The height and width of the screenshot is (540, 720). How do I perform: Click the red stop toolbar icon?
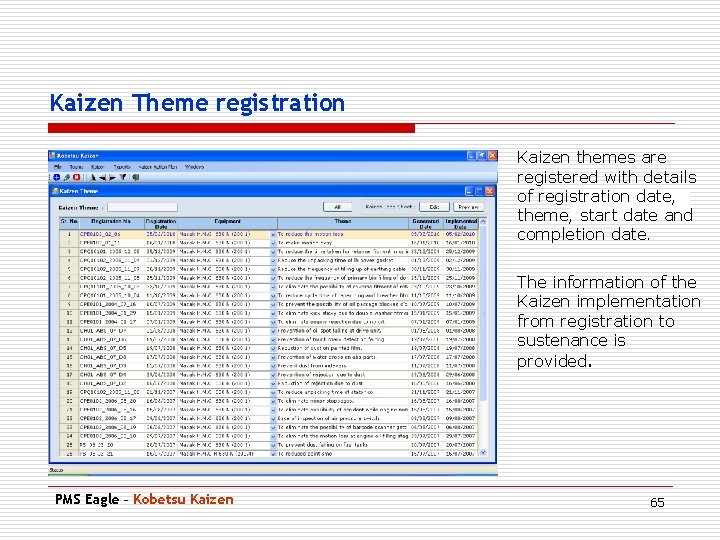pos(76,177)
